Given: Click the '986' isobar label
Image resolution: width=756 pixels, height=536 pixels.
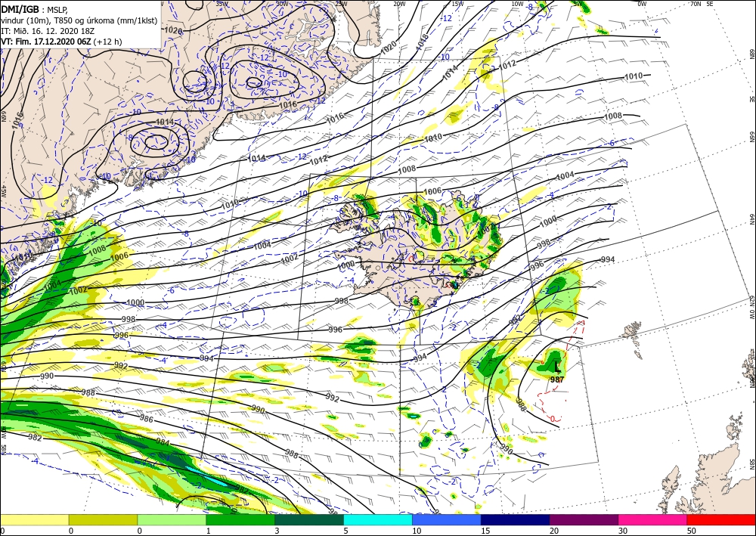Looking at the screenshot, I should (146, 418).
